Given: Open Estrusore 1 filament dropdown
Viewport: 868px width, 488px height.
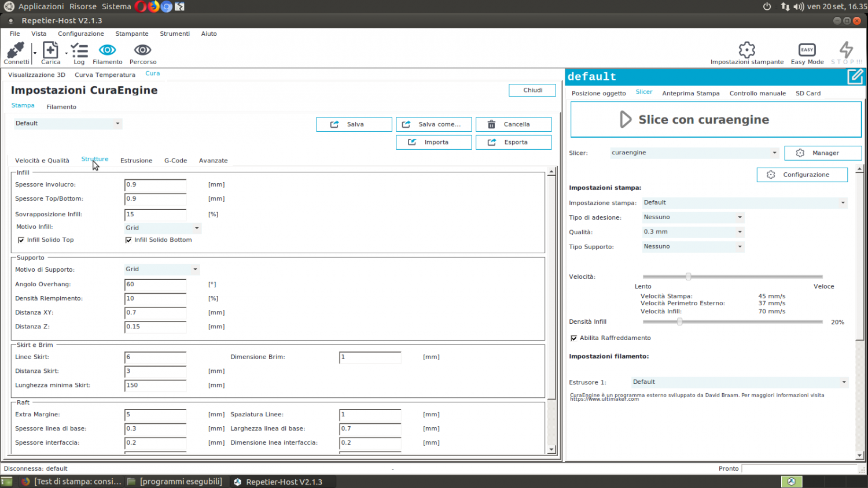Looking at the screenshot, I should (x=740, y=382).
